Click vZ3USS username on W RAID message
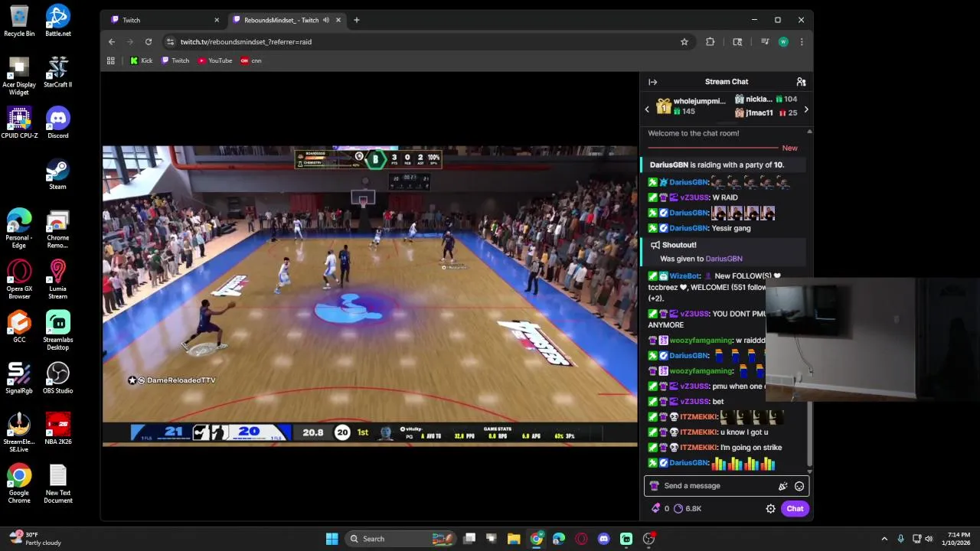 (694, 197)
